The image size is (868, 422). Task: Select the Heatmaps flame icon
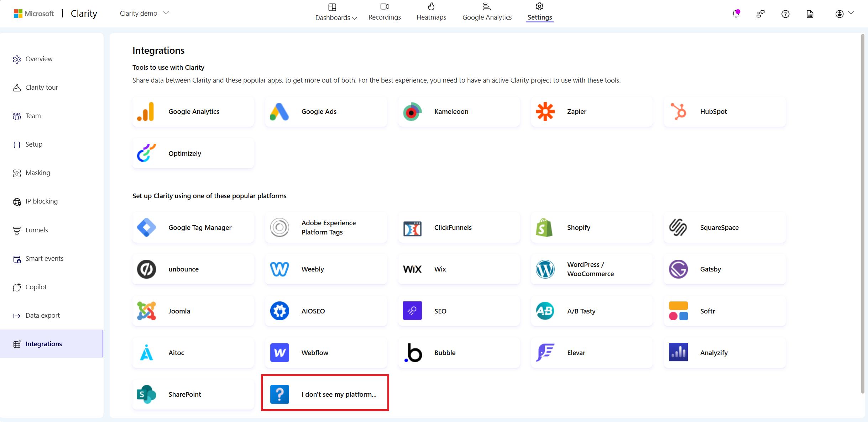point(431,6)
